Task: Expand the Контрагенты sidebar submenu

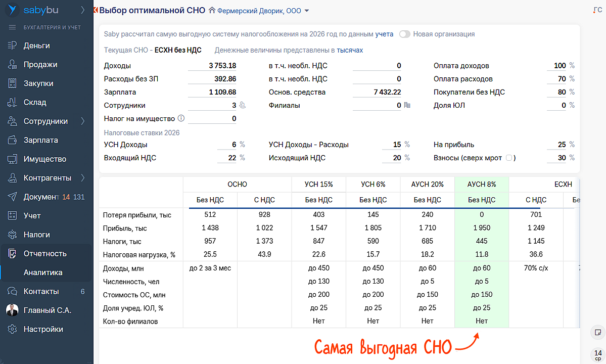Action: tap(82, 178)
